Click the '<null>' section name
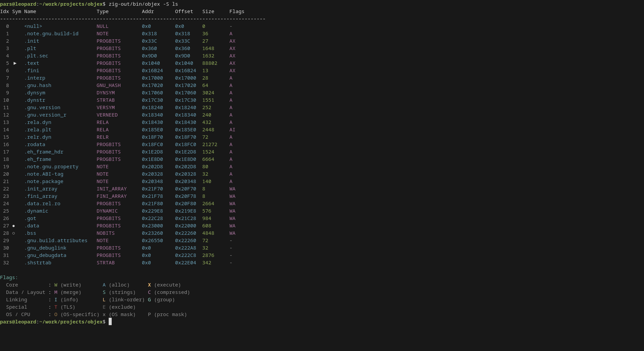The image size is (644, 351). pos(33,26)
